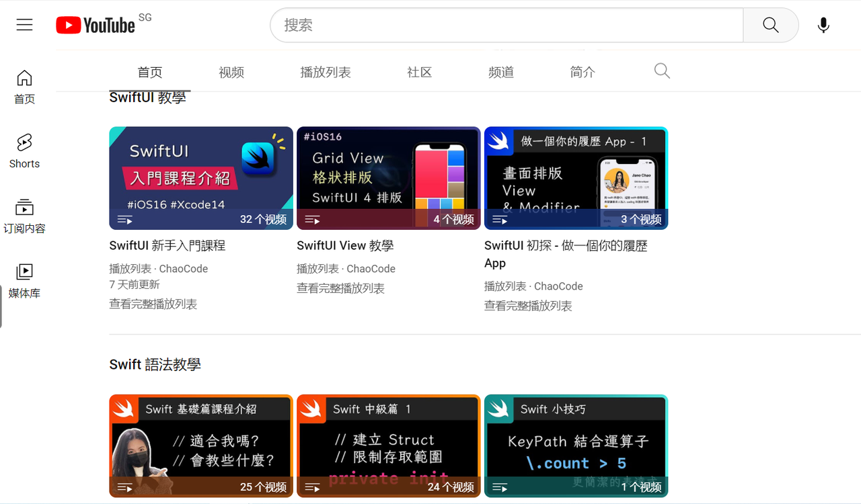The width and height of the screenshot is (861, 504).
Task: Focus the 搜索 search input field
Action: [x=507, y=25]
